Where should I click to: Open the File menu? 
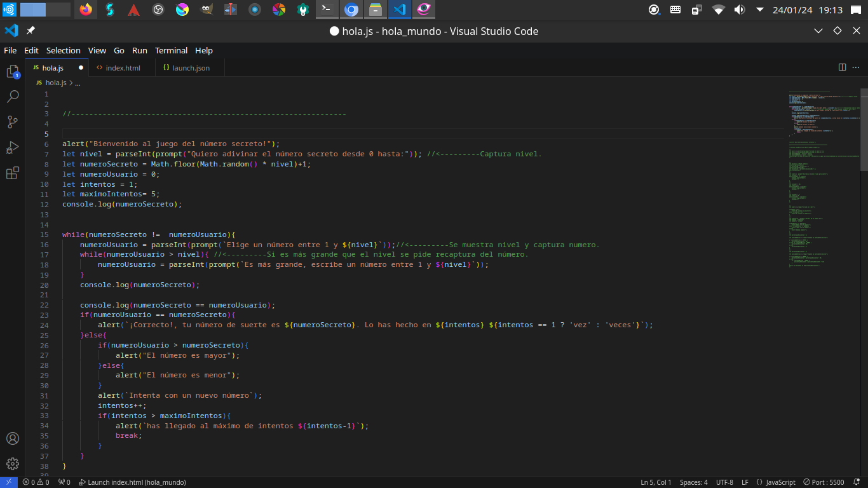click(x=10, y=50)
